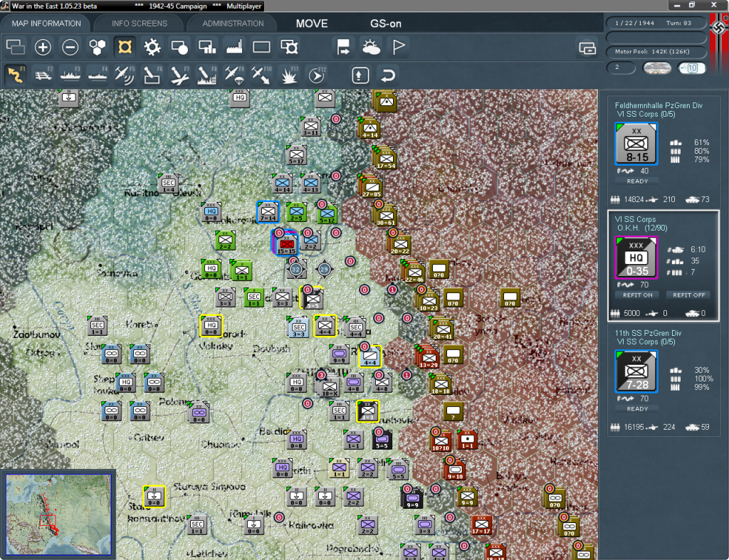Show weather with the sun-cloud icon
729x560 pixels.
[x=371, y=47]
